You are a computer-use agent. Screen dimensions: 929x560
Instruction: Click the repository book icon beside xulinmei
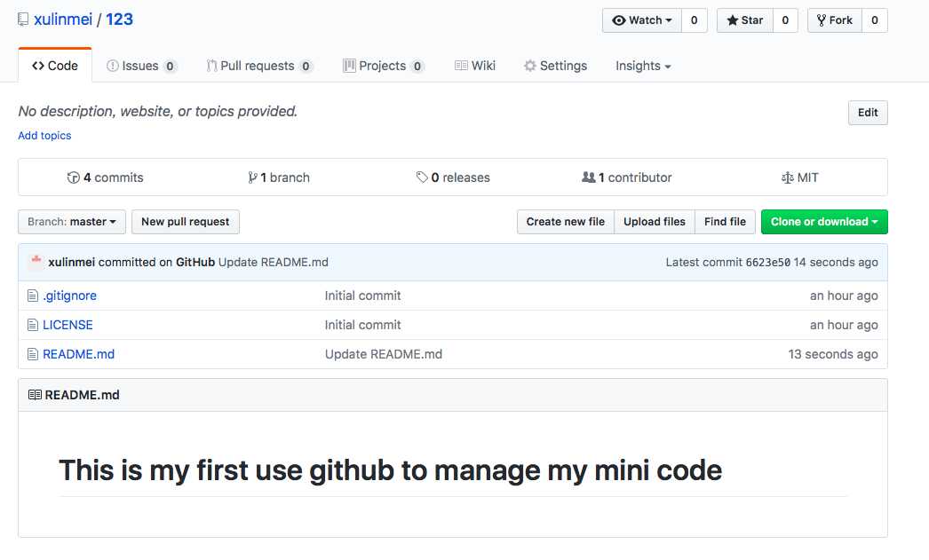coord(23,20)
